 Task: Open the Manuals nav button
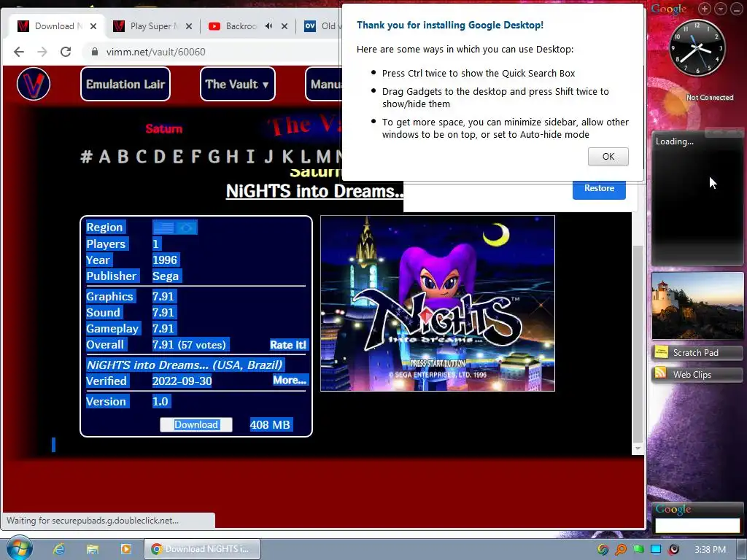(325, 85)
